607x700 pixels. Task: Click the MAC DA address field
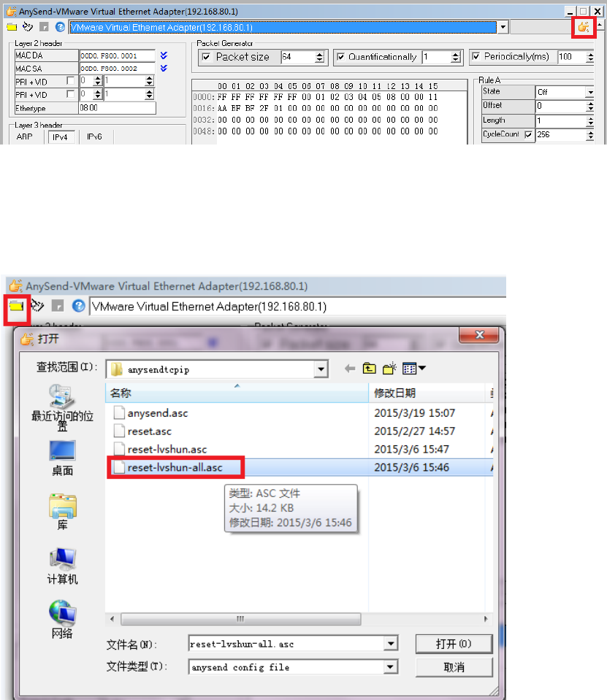118,55
